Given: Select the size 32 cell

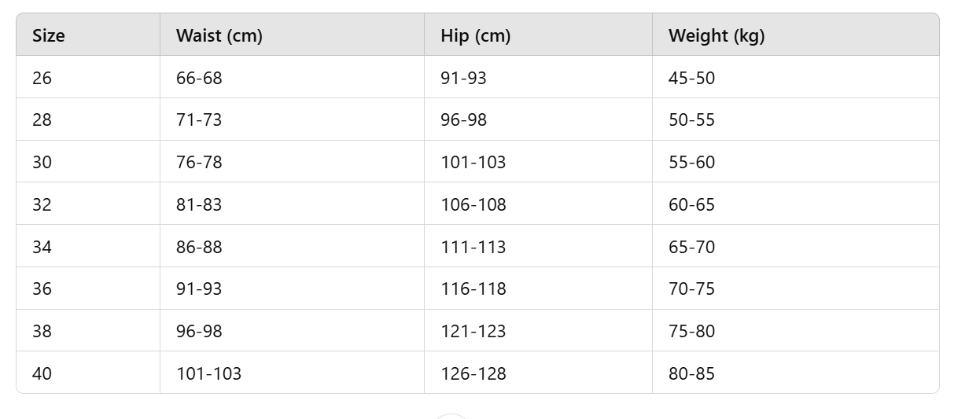Looking at the screenshot, I should [x=88, y=204].
